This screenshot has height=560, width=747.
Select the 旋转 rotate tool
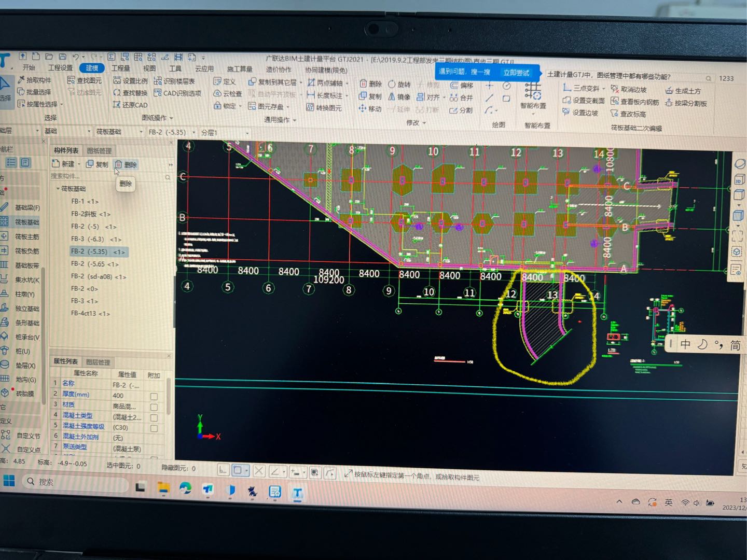coord(399,85)
